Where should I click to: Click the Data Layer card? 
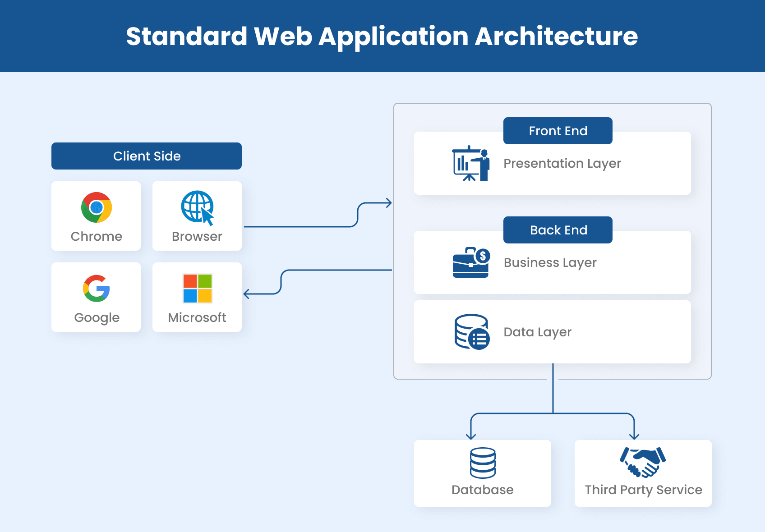(552, 332)
